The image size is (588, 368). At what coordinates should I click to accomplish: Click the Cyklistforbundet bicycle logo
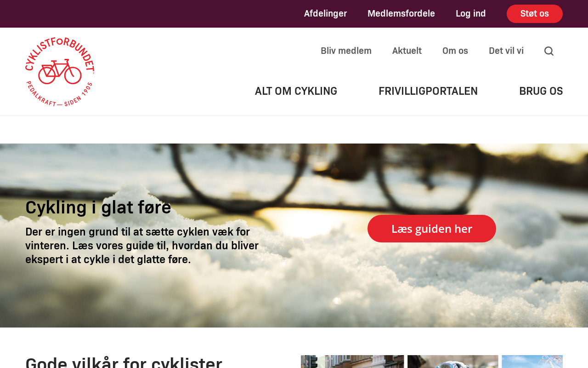(x=60, y=72)
